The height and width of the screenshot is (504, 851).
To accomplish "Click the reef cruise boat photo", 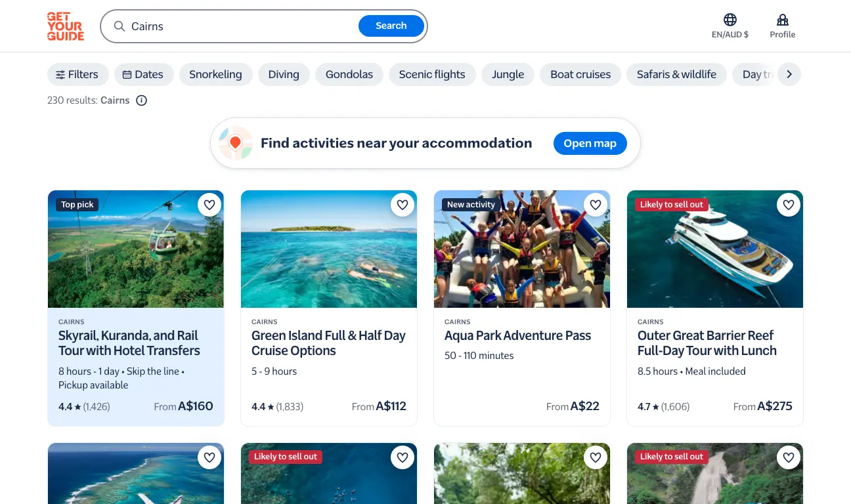I will 715,249.
